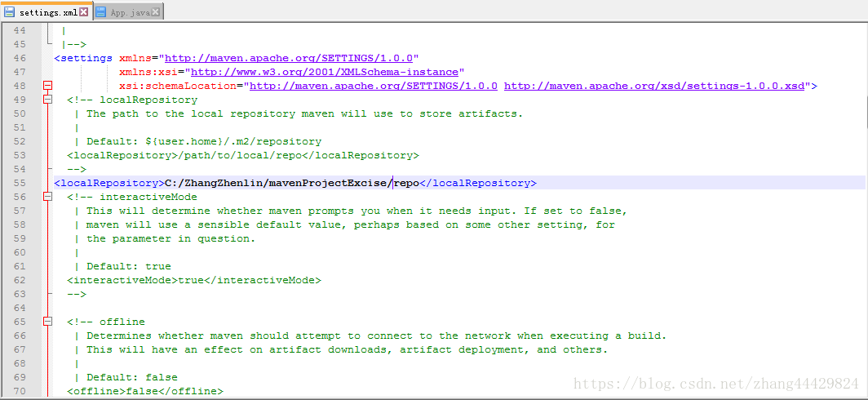Click the commented '/path/to/local/repo' localRepository line
868x400 pixels.
tap(243, 155)
